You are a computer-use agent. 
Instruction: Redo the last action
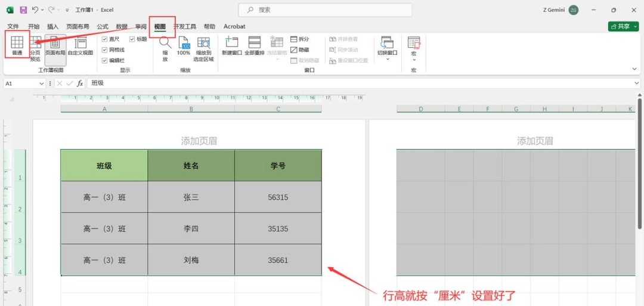tap(51, 10)
